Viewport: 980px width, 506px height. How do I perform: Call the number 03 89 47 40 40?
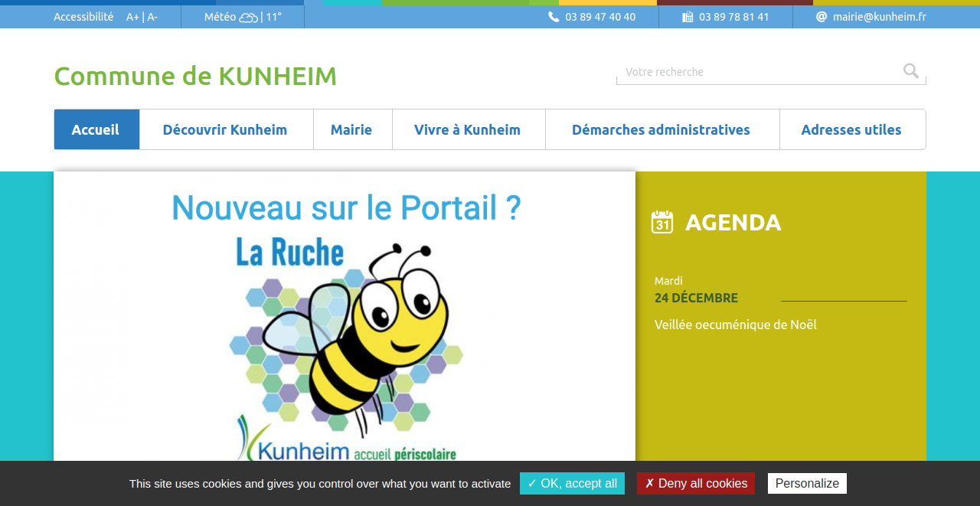(x=600, y=17)
